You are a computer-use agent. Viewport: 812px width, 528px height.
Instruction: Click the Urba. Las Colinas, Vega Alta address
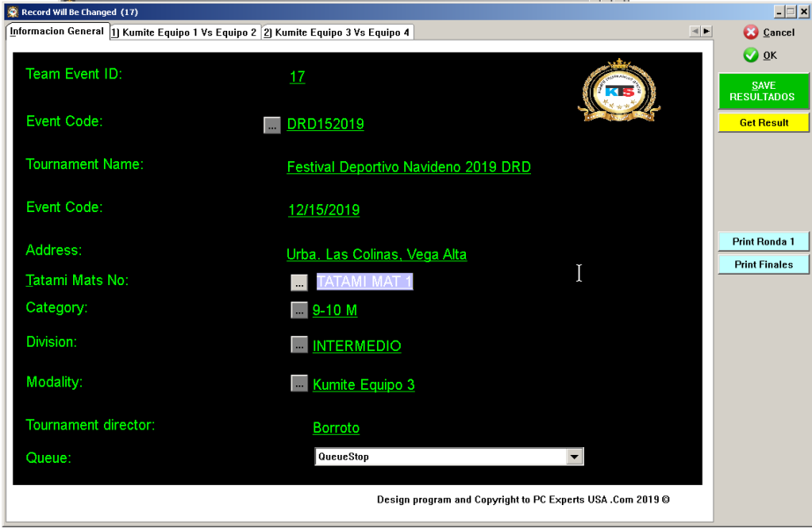376,254
